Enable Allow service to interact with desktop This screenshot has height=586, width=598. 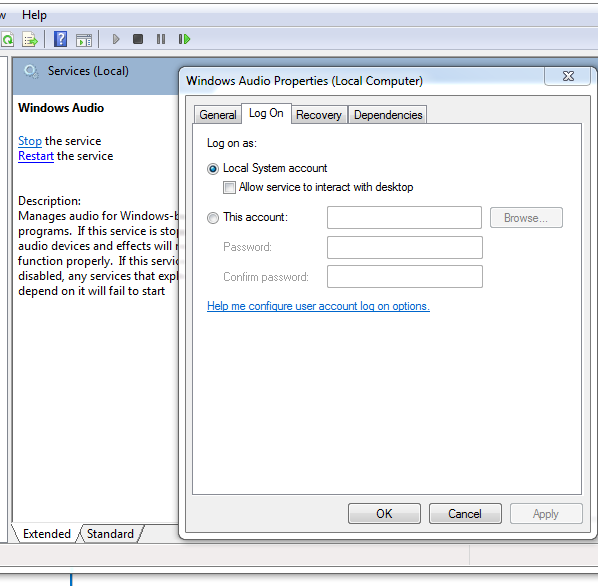[x=229, y=188]
